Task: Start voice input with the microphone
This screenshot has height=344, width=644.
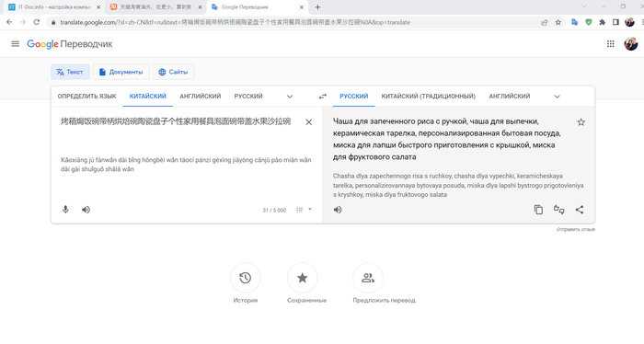Action: tap(65, 210)
